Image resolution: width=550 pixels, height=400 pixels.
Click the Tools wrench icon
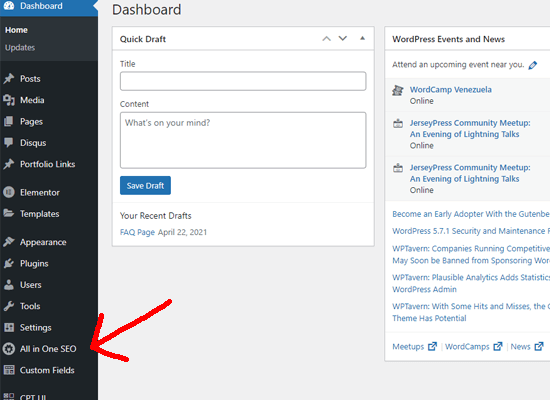(9, 306)
